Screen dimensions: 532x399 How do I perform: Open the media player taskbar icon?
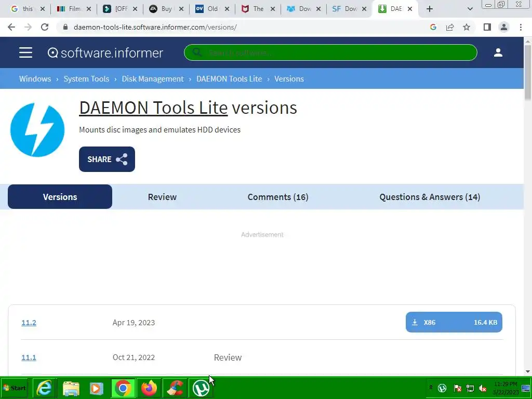(96, 388)
